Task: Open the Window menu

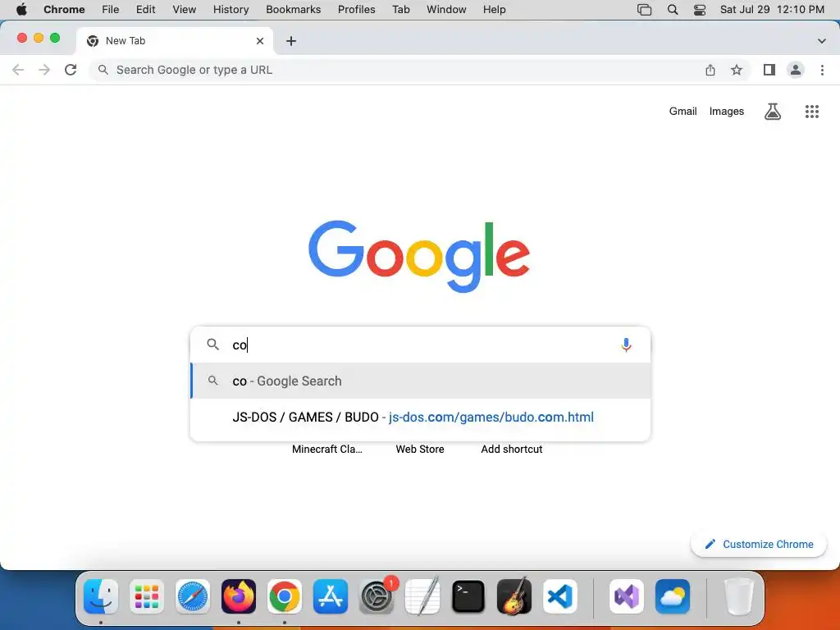Action: [x=446, y=10]
